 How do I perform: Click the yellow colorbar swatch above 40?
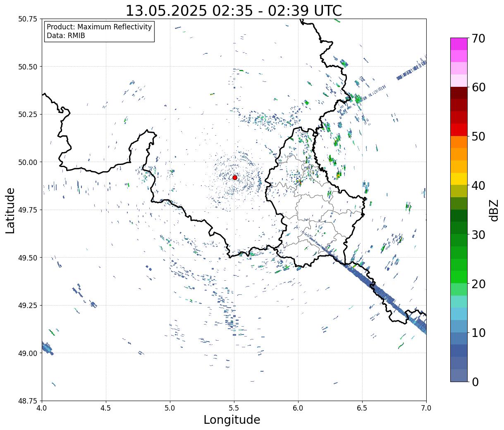click(459, 179)
